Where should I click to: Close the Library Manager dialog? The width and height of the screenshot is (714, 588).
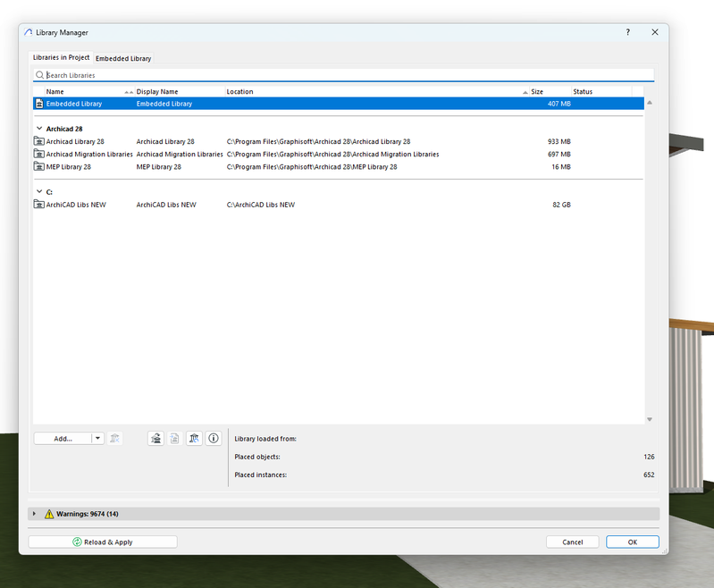[655, 32]
